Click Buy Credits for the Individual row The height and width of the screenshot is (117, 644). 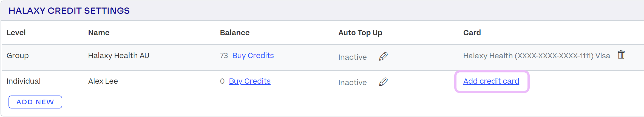pos(249,81)
